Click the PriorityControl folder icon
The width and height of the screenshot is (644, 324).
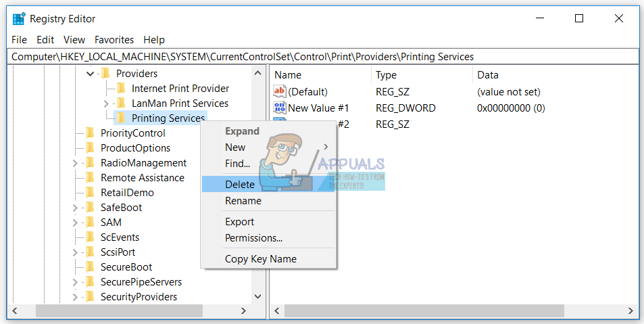[x=91, y=133]
